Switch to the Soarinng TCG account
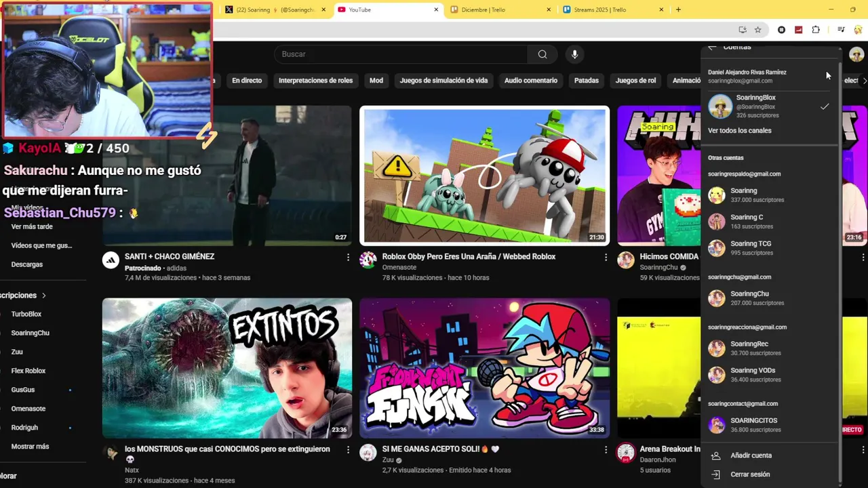Viewport: 868px width, 488px height. click(770, 248)
